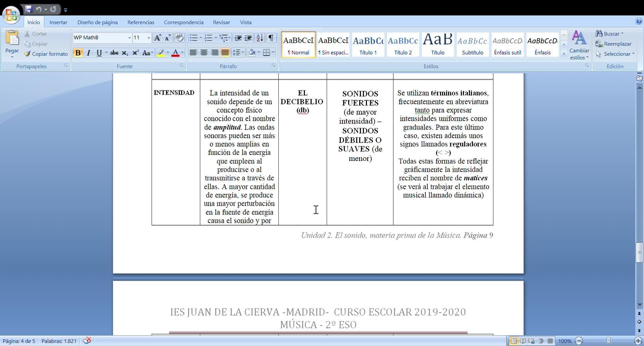644x346 pixels.
Task: Cut selection with Cortar
Action: click(x=36, y=34)
